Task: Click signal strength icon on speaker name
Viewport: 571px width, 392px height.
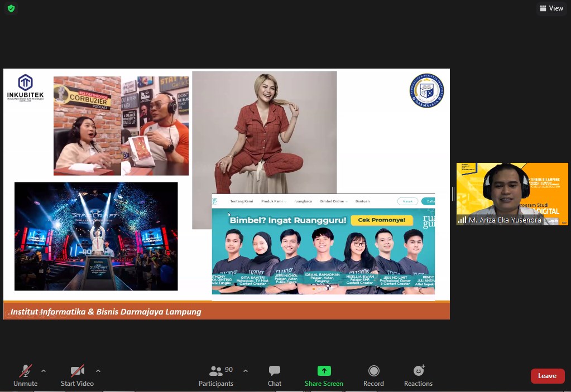Action: click(x=462, y=220)
